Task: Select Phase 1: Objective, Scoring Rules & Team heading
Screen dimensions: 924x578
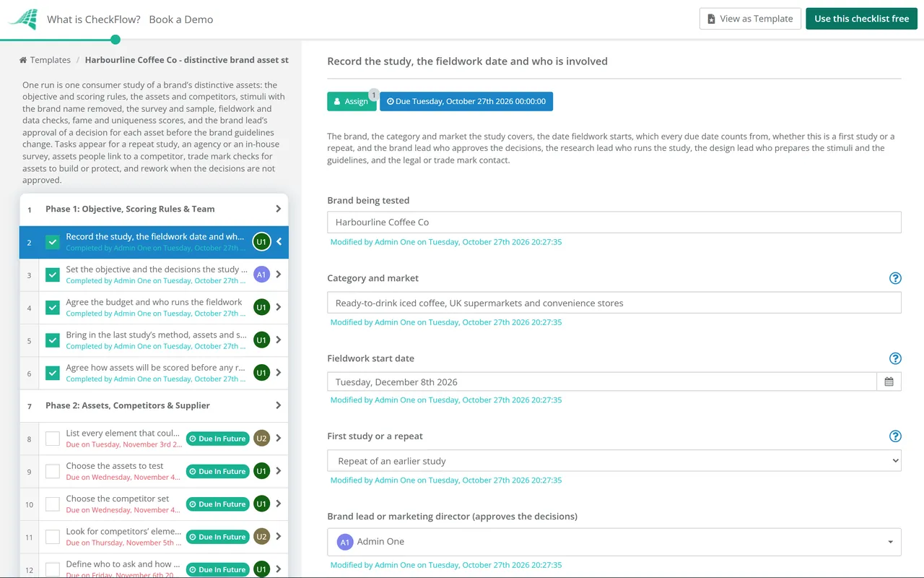Action: coord(130,209)
